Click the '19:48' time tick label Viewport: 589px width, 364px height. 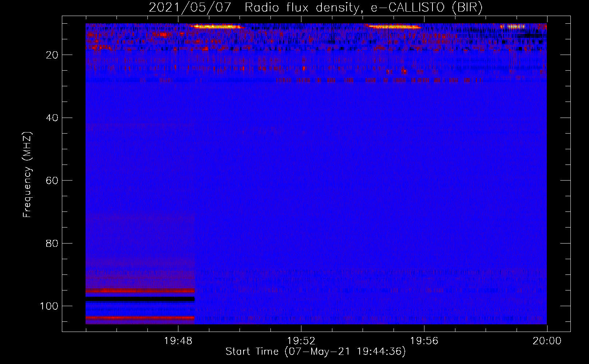coord(178,341)
